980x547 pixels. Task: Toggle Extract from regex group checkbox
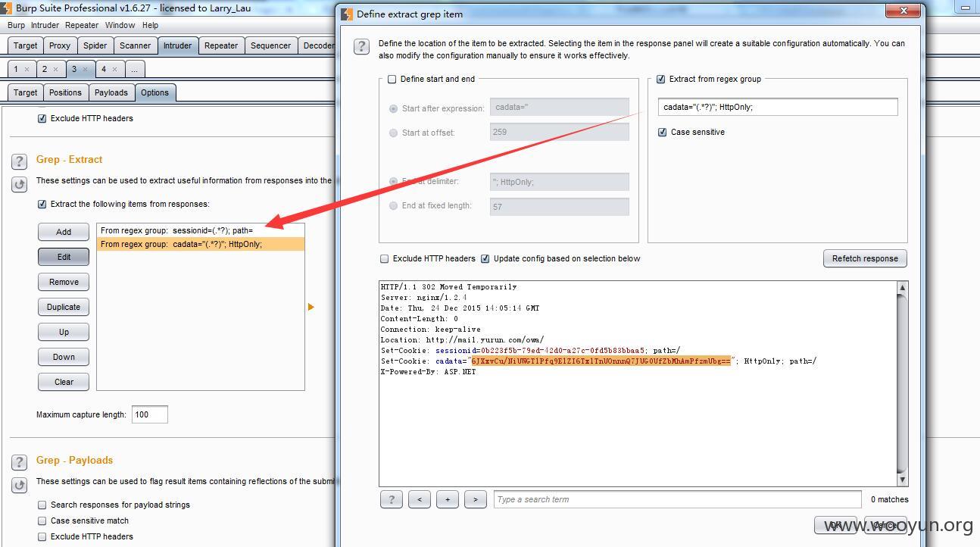click(660, 79)
